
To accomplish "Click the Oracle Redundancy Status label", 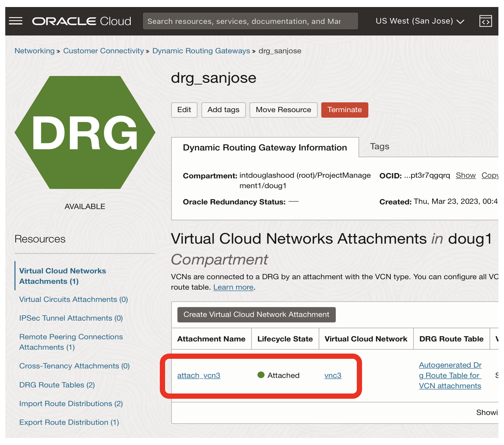I will click(234, 202).
